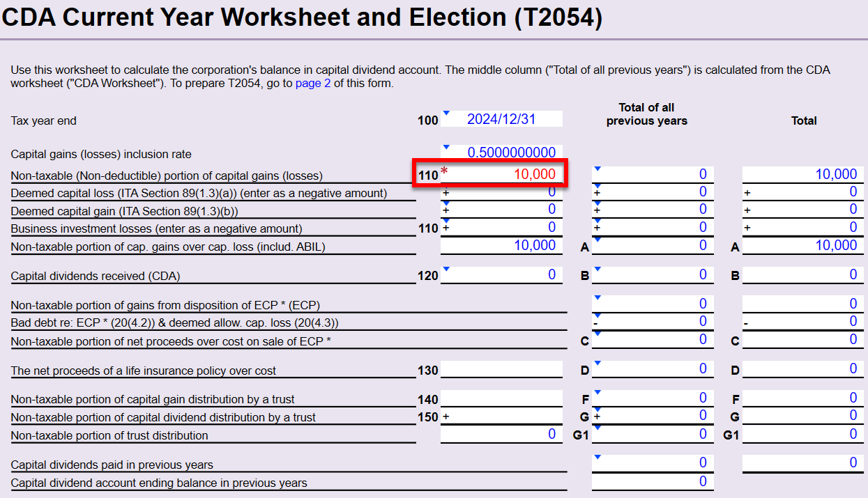Select capital dividends received line 120 field

501,274
